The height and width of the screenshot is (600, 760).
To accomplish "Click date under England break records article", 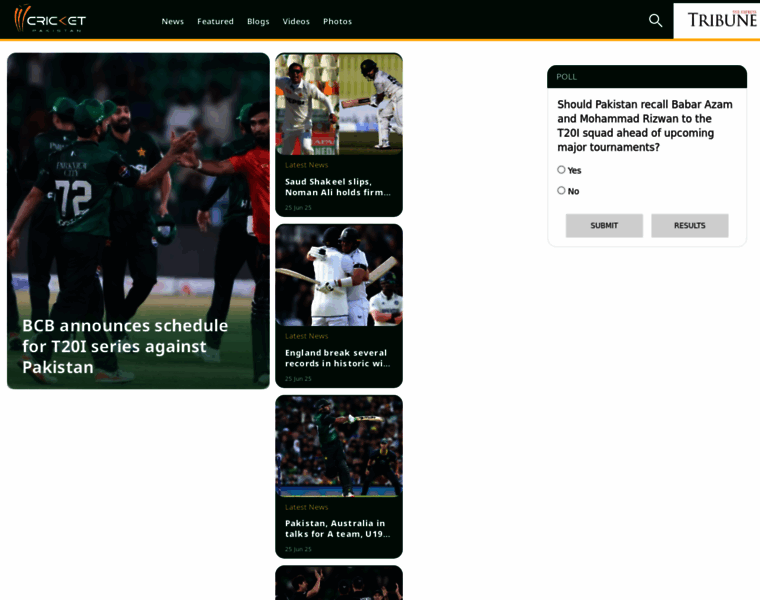I will pos(298,379).
